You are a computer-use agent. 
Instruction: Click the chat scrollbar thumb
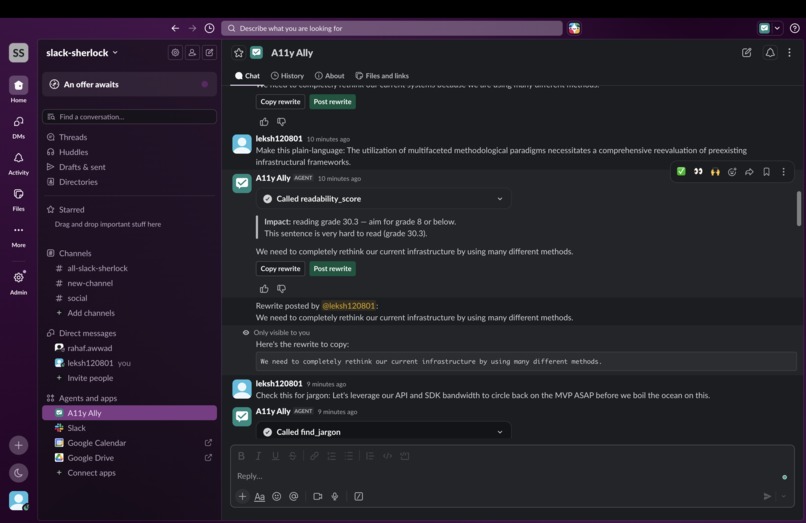[x=798, y=208]
